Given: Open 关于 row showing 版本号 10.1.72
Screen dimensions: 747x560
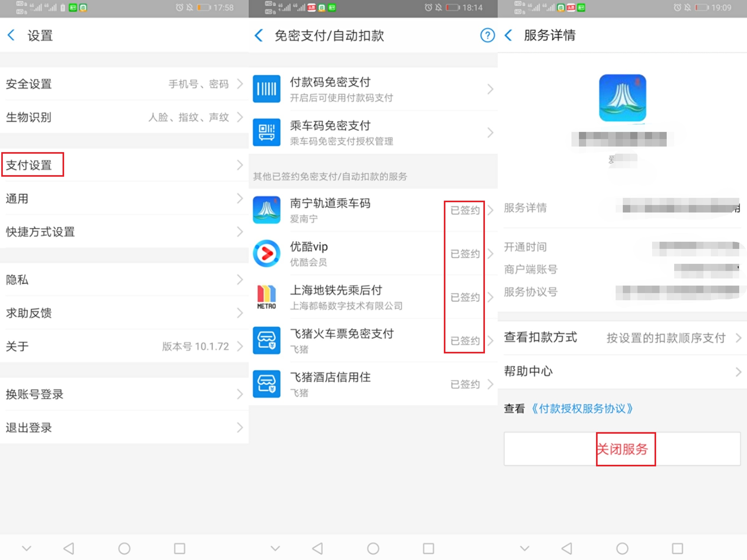Looking at the screenshot, I should coord(124,346).
